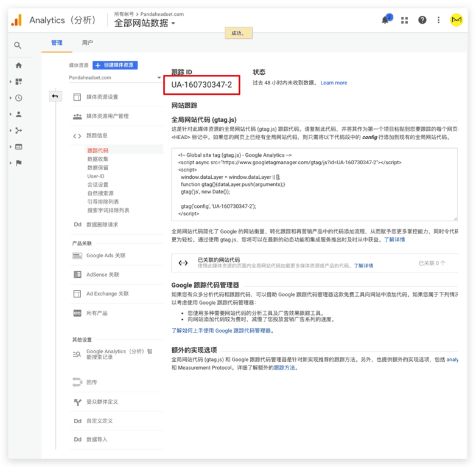Open the notifications bell

click(385, 20)
